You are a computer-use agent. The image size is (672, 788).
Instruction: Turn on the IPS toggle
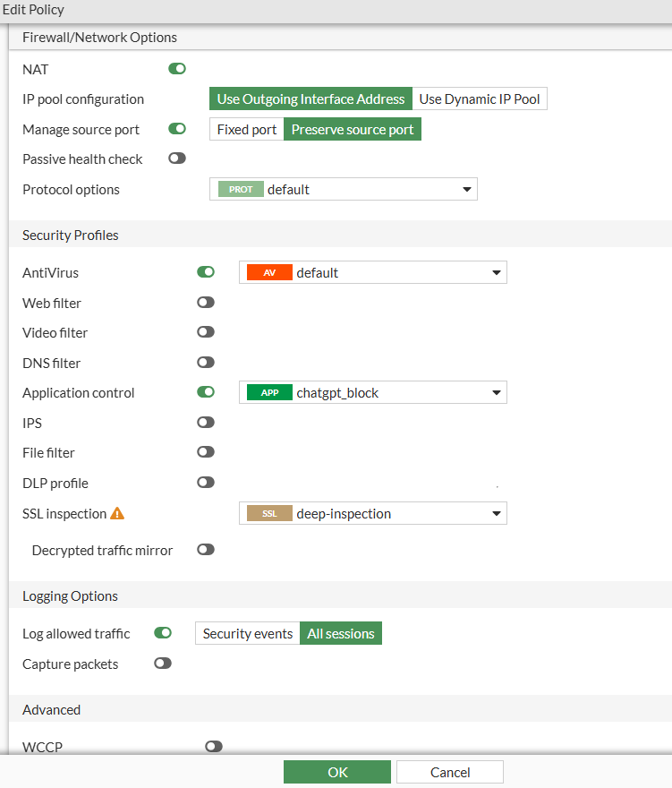point(206,423)
